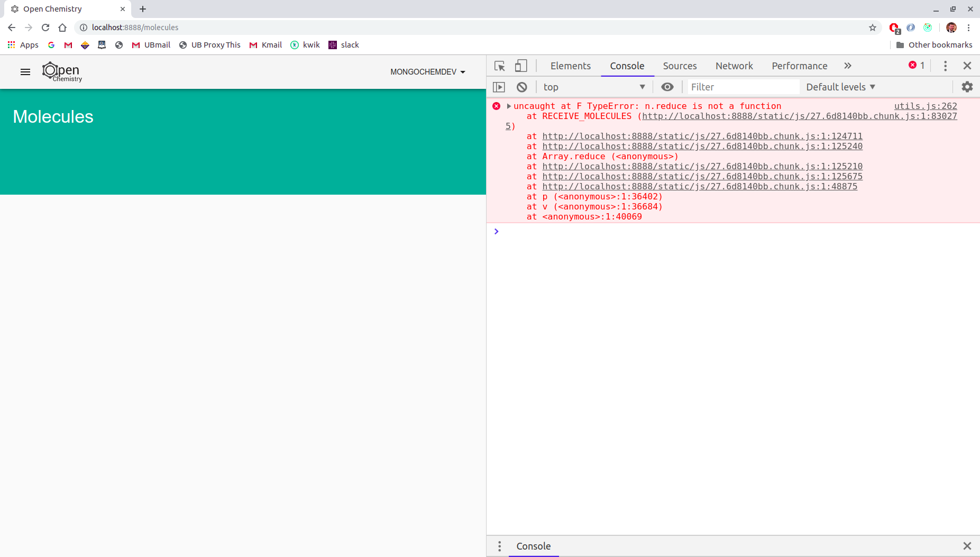Screen dimensions: 980x557
Task: Open the red extension icon with badge
Action: pos(894,28)
